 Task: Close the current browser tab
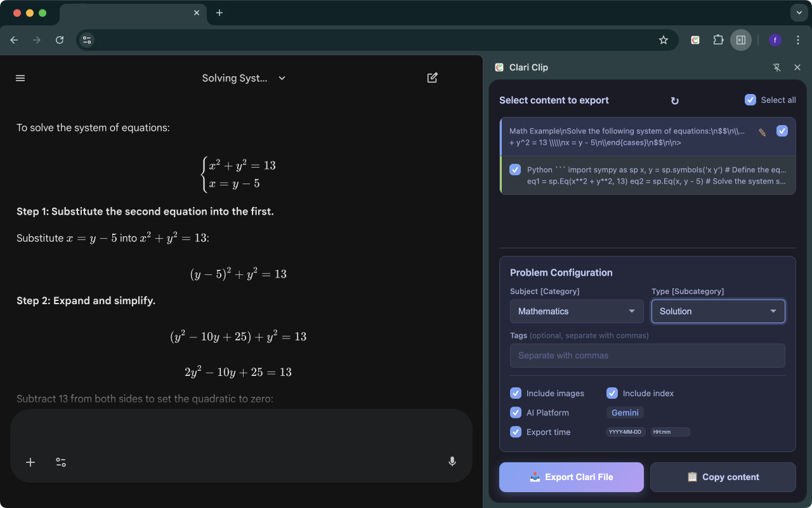197,13
